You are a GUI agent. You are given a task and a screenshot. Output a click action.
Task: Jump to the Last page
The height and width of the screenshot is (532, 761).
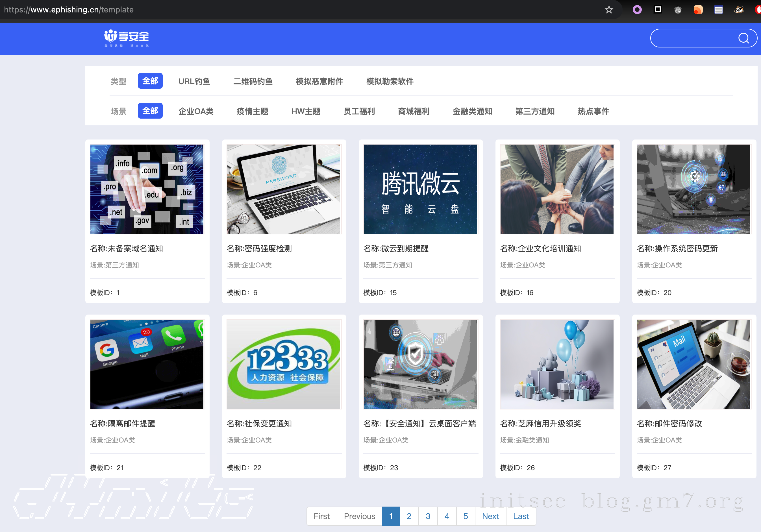[x=520, y=516]
